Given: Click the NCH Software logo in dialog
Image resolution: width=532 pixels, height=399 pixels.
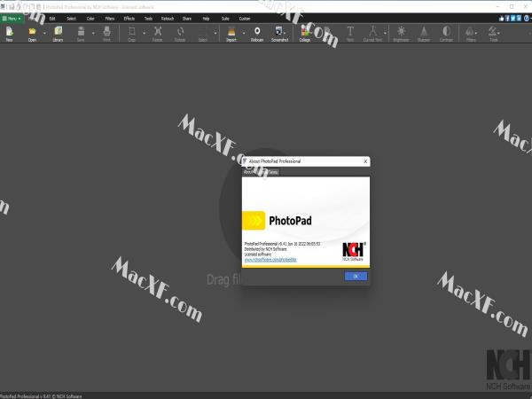Looking at the screenshot, I should pyautogui.click(x=353, y=251).
